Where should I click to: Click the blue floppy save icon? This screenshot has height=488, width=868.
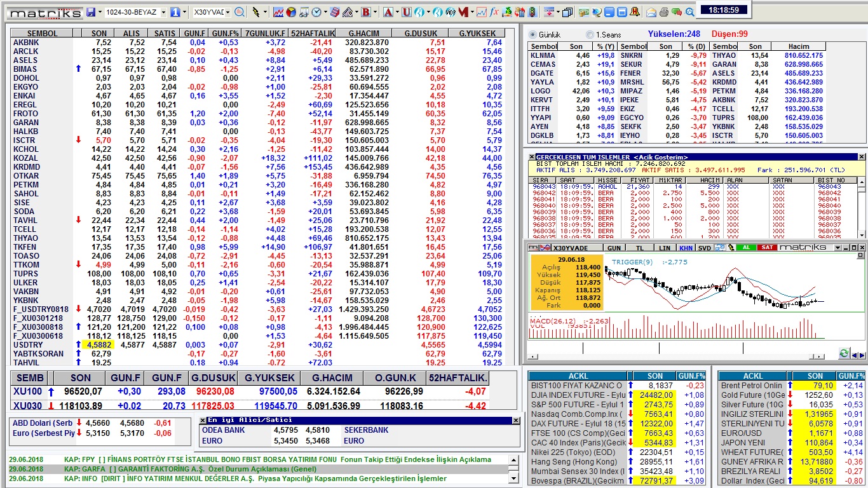point(91,12)
